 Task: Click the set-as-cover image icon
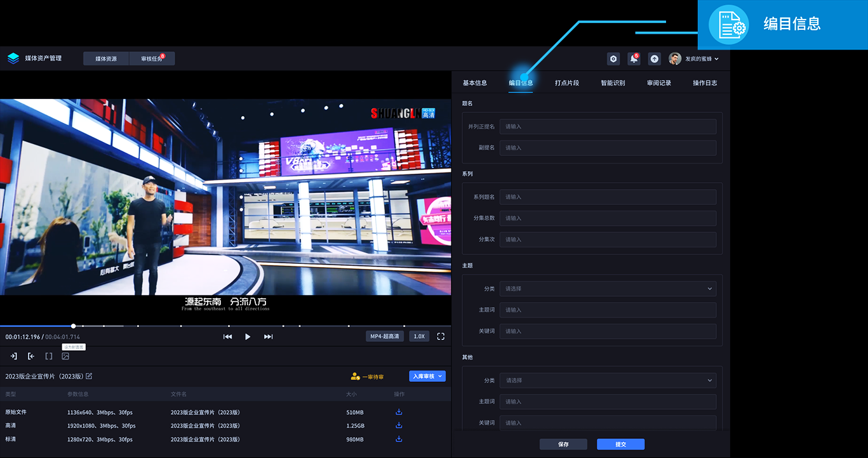tap(65, 357)
